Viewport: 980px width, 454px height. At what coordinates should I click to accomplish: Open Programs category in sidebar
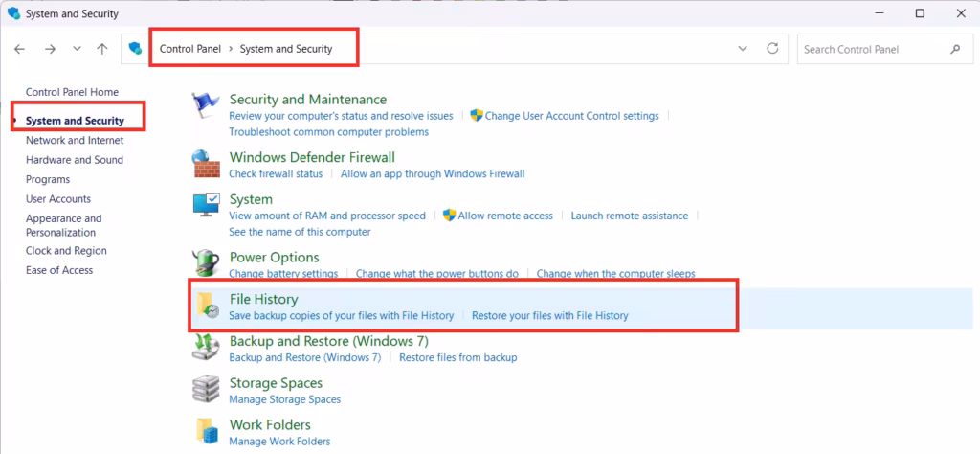[48, 179]
